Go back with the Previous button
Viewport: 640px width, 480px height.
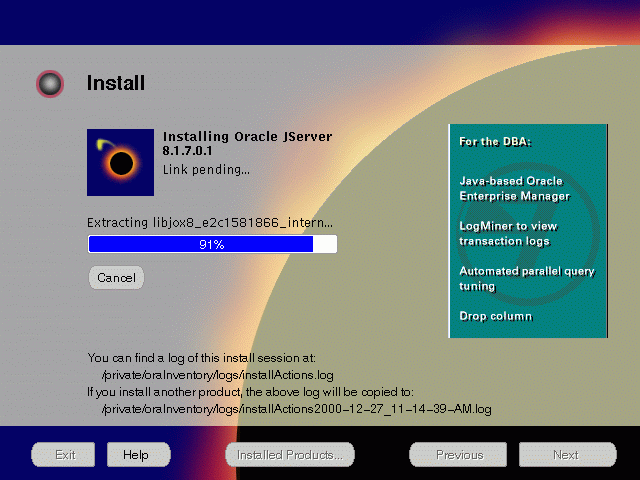[458, 454]
